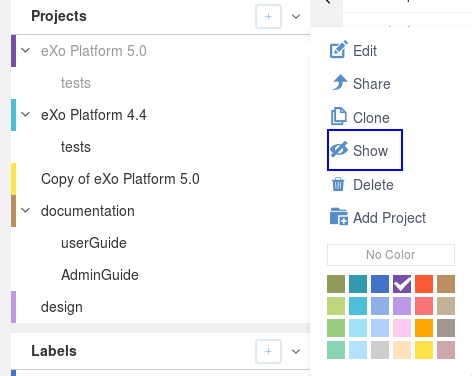Select the eXo Platform 5.0 project
The height and width of the screenshot is (376, 472).
(x=94, y=51)
